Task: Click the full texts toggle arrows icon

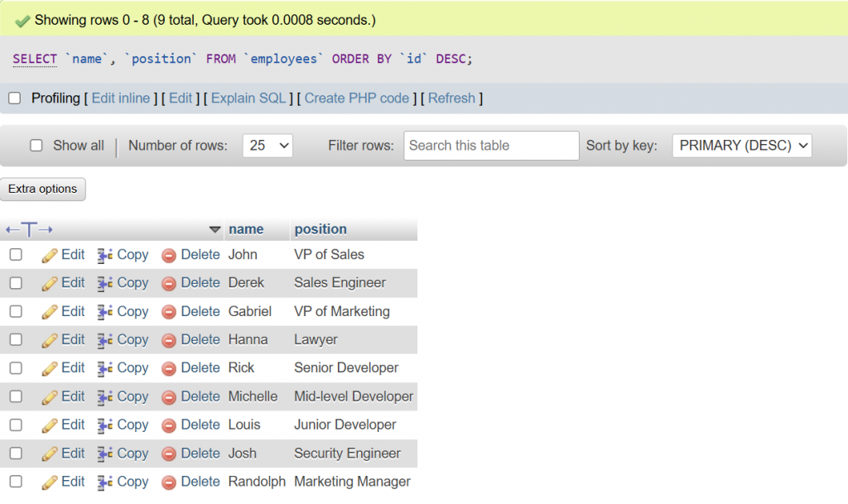Action: [x=29, y=229]
